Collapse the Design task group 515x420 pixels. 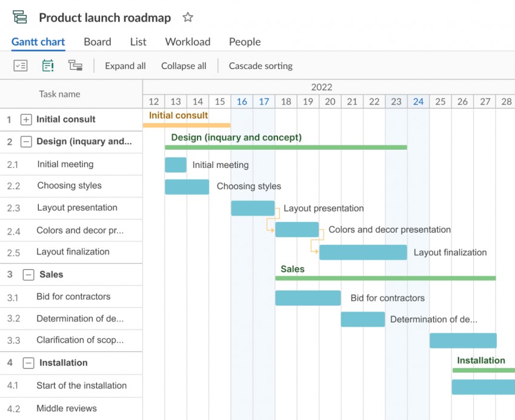tap(26, 142)
